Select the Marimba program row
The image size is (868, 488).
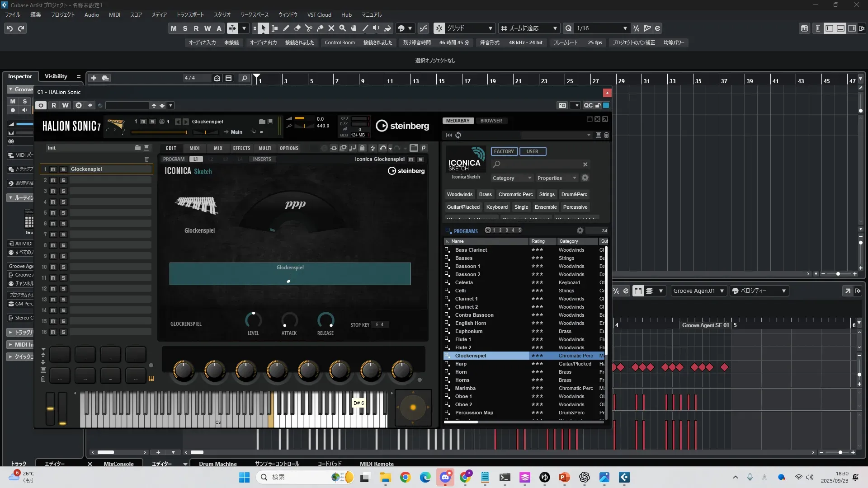tap(465, 389)
